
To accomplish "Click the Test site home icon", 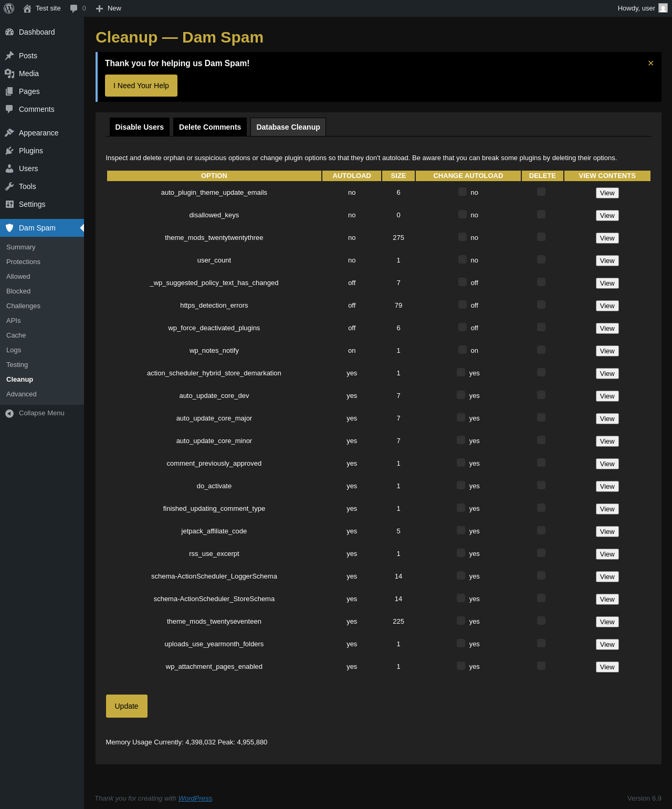I will tap(27, 8).
